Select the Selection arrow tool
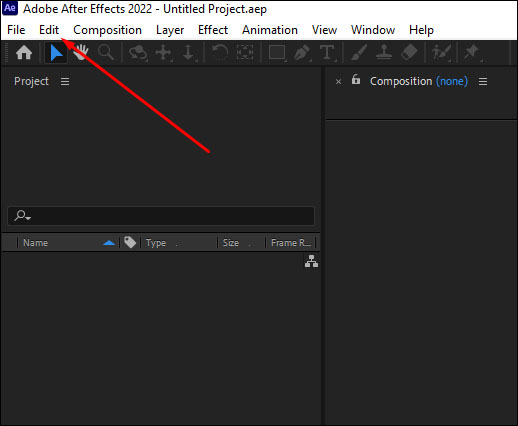Viewport: 518px width, 426px height. coord(56,53)
